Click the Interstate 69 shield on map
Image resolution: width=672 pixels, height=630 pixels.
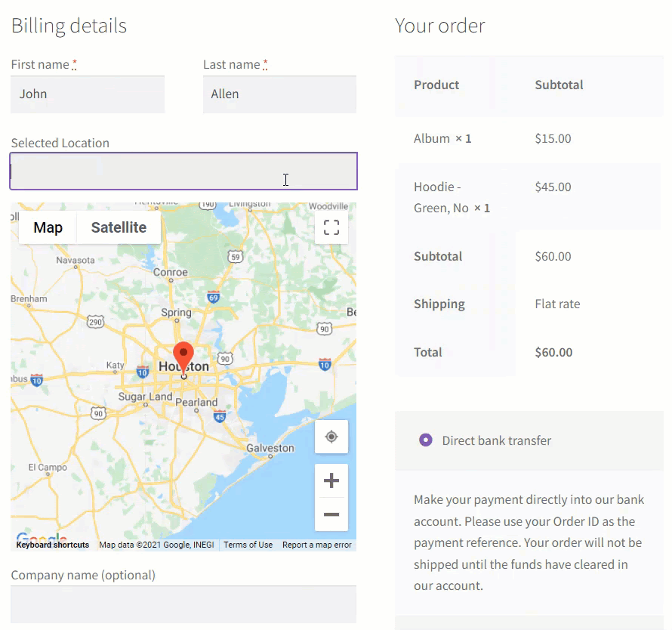[214, 297]
